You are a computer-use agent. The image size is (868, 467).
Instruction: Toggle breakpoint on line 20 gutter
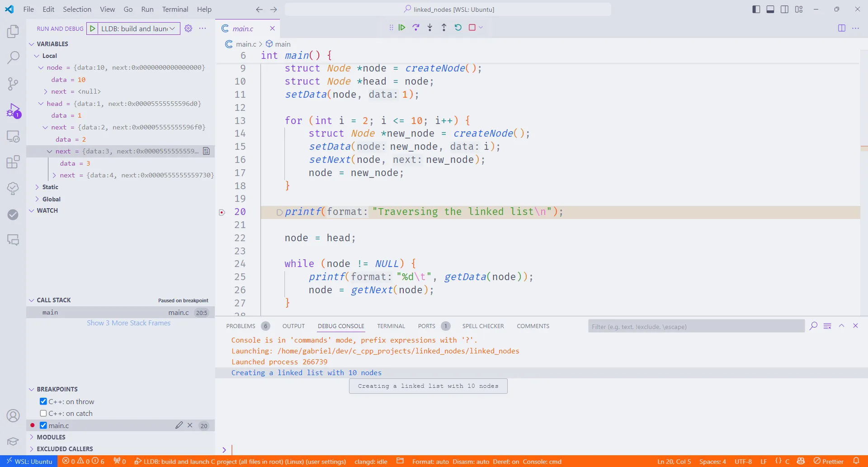pos(222,212)
